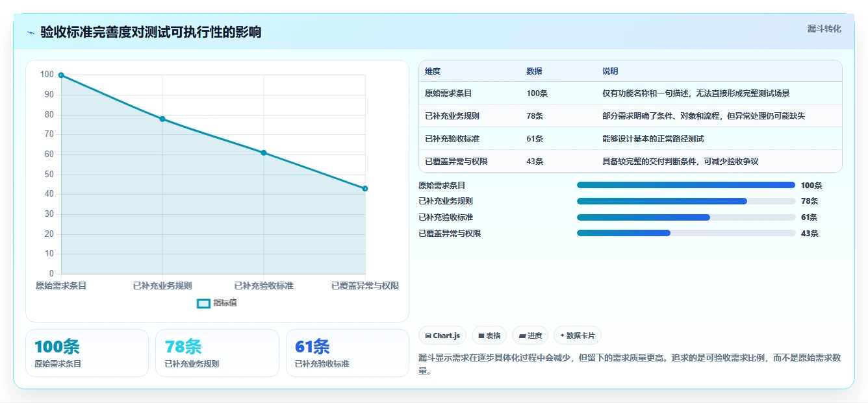Image resolution: width=868 pixels, height=403 pixels.
Task: Click the 61条 value in table
Action: coord(535,139)
